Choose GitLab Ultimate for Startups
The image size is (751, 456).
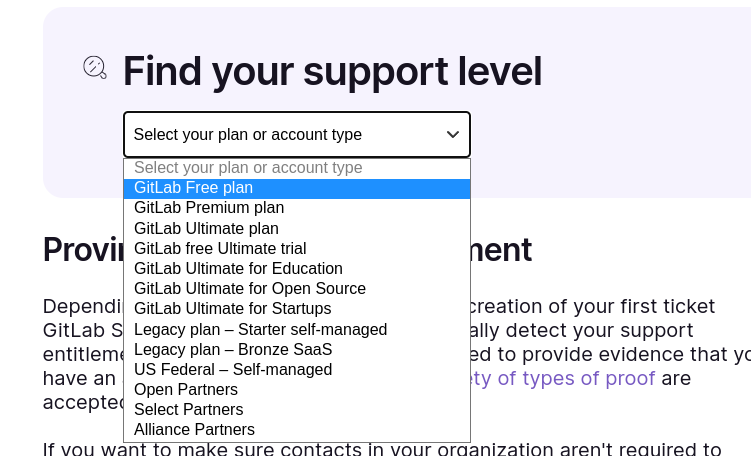point(232,309)
